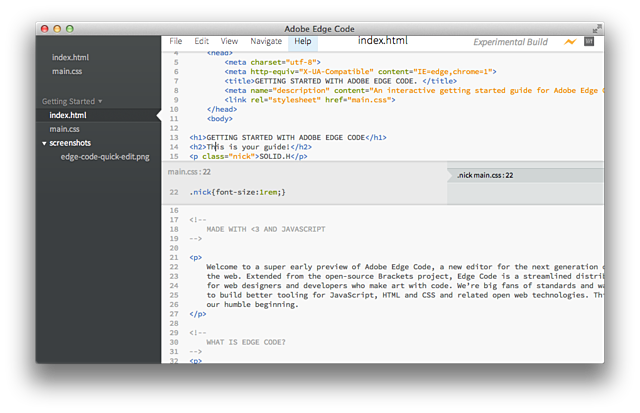Click the <body> tag on line 11
This screenshot has height=413, width=640.
coord(220,119)
